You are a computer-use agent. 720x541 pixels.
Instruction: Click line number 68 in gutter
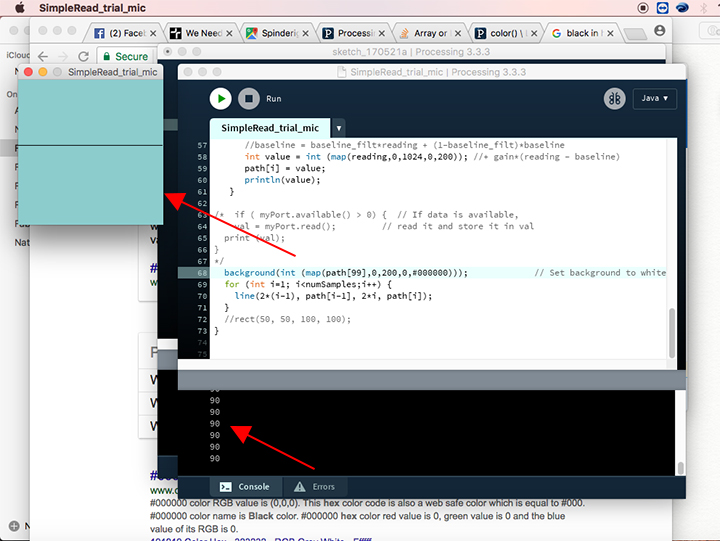click(x=202, y=273)
